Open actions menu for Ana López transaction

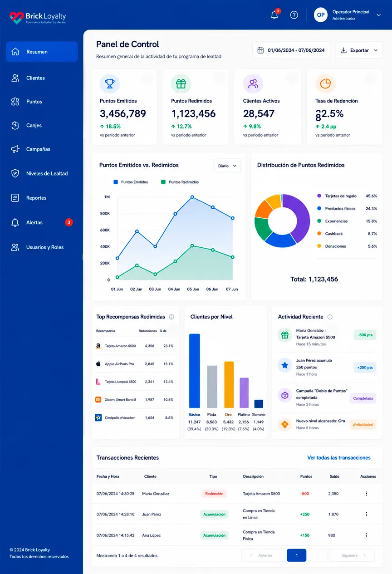click(367, 535)
